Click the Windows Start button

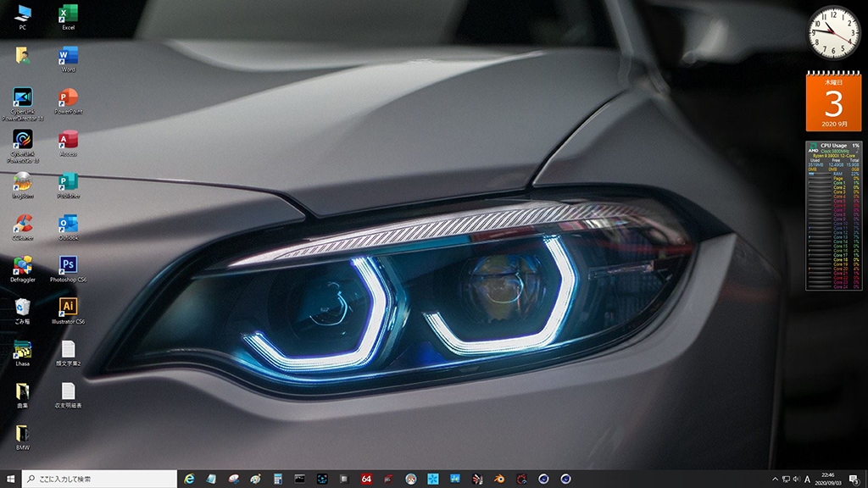[10, 479]
